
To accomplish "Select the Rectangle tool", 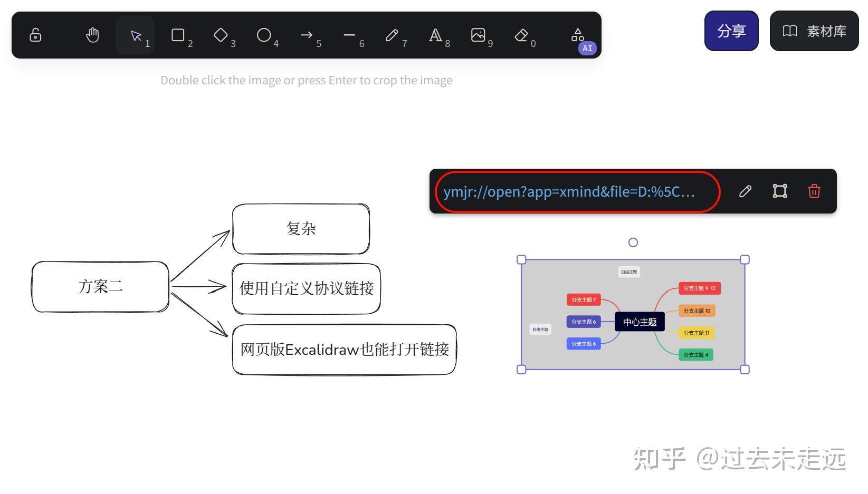I will pyautogui.click(x=178, y=35).
